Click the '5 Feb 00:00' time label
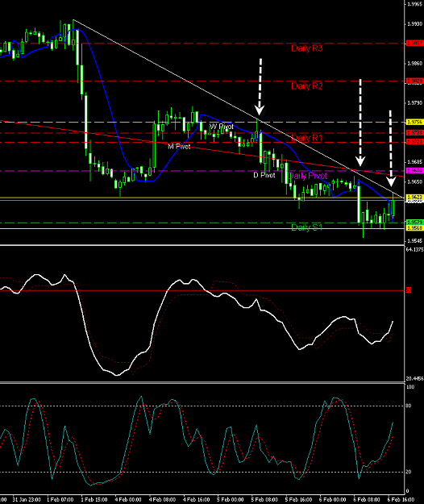 point(231,500)
